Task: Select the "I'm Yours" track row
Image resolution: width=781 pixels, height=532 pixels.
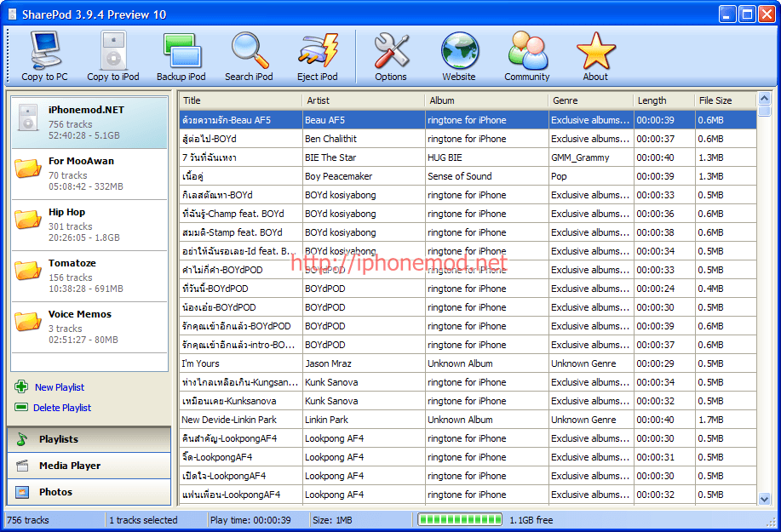Action: click(x=468, y=363)
